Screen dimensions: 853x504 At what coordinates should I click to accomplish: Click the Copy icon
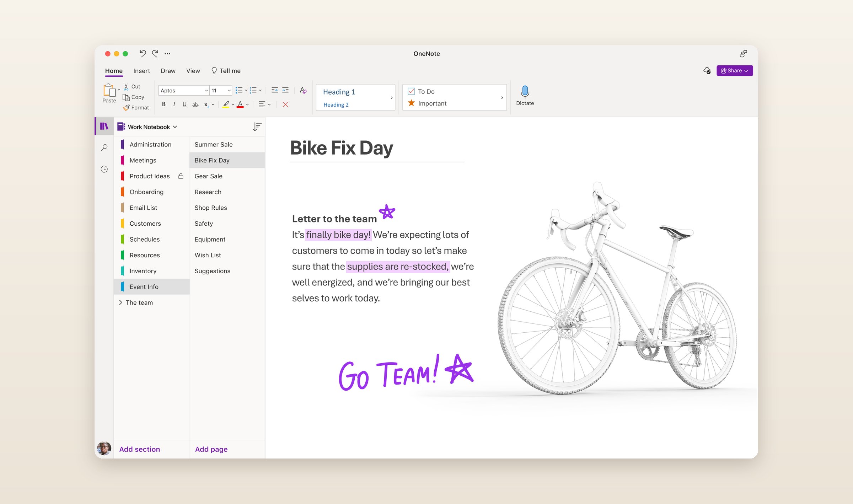pyautogui.click(x=126, y=97)
